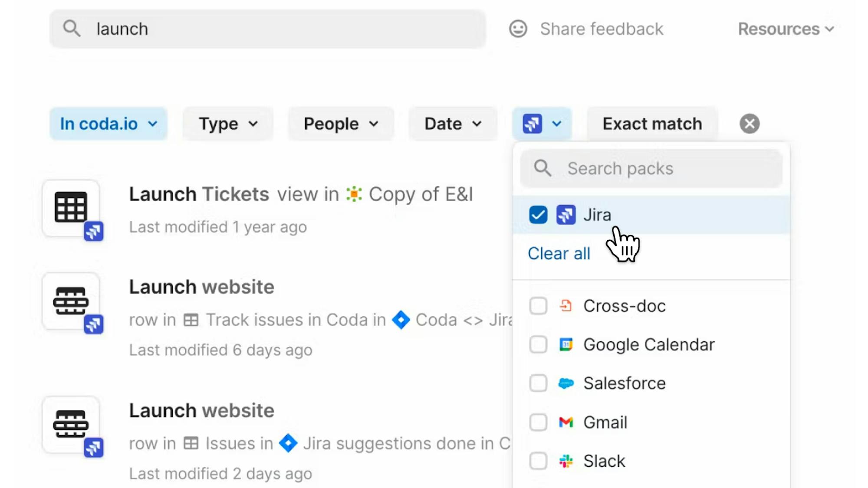
Task: Open the Resources menu
Action: pyautogui.click(x=786, y=29)
